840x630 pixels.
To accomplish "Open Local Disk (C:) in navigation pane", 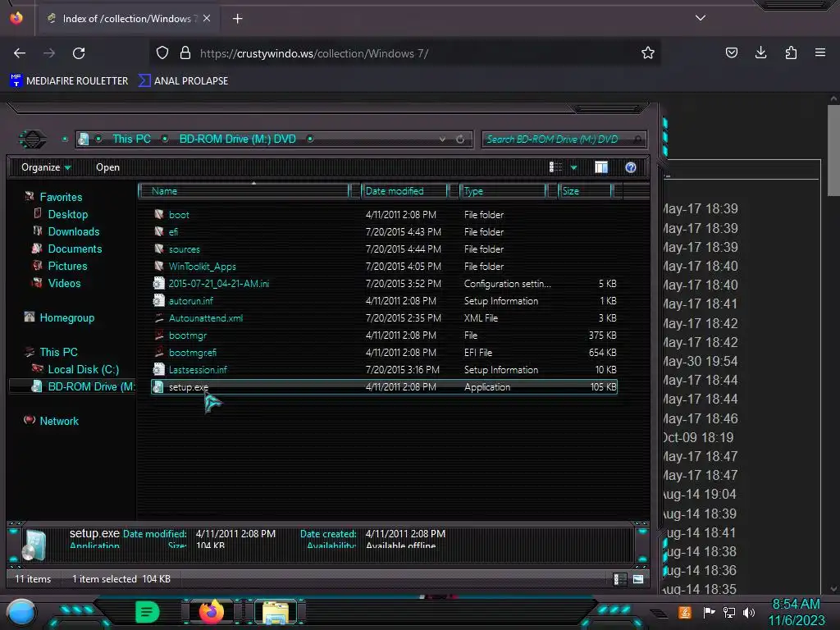I will [83, 369].
